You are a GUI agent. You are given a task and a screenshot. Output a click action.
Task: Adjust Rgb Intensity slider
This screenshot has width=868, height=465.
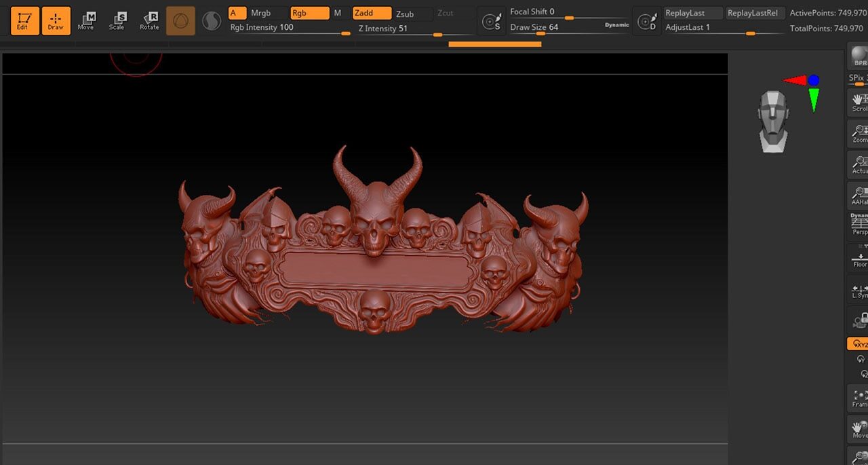click(x=290, y=29)
